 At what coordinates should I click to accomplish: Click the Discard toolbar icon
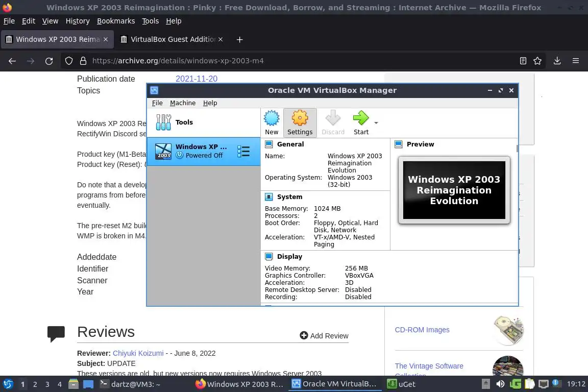point(333,122)
